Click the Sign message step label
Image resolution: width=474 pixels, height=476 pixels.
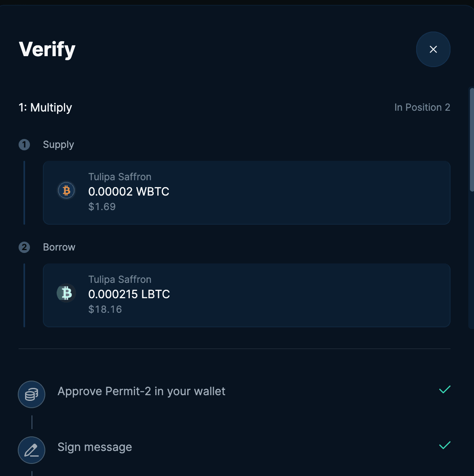point(95,447)
